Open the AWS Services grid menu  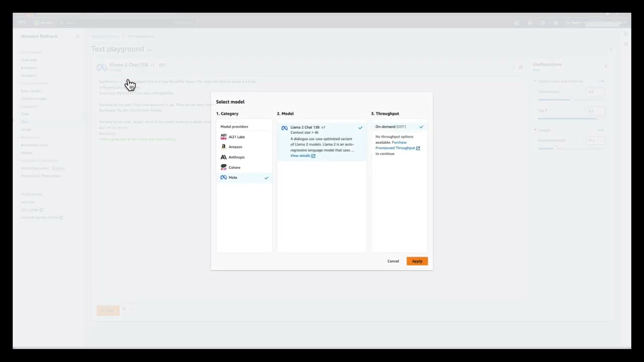tap(43, 23)
